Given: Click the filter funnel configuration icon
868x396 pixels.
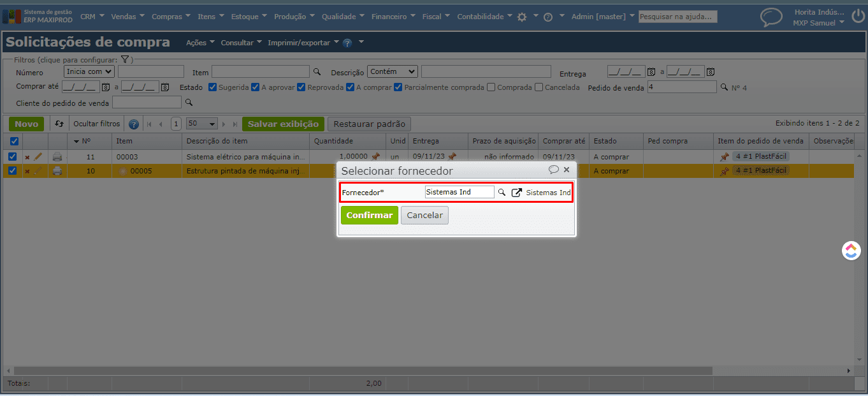Looking at the screenshot, I should (126, 59).
